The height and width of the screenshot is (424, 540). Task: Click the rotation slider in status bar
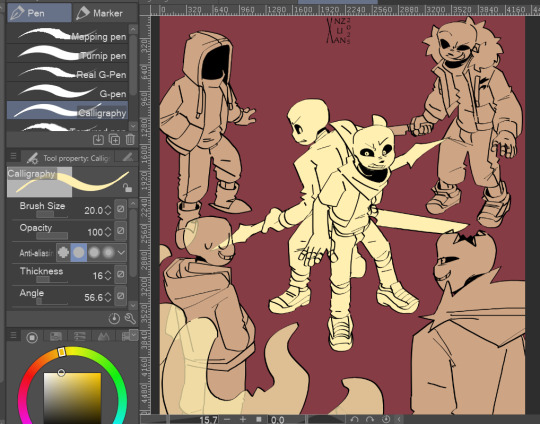click(324, 419)
